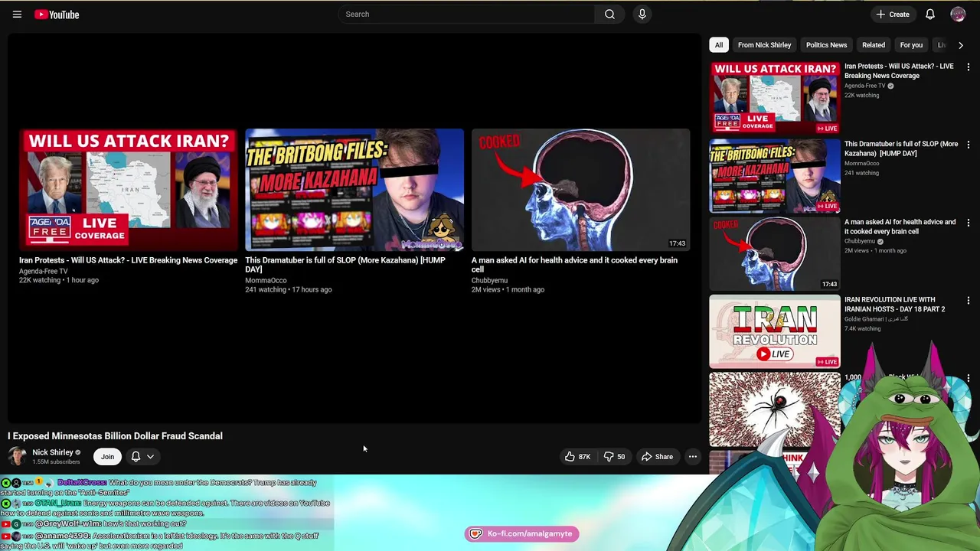The image size is (980, 551).
Task: Select the Related chip
Action: click(x=874, y=45)
